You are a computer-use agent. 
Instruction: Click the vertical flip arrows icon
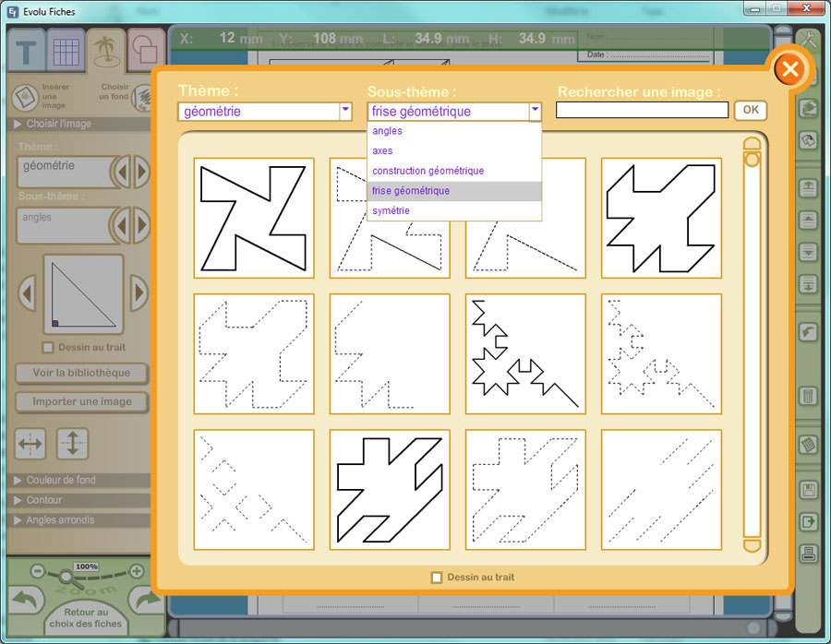coord(72,444)
